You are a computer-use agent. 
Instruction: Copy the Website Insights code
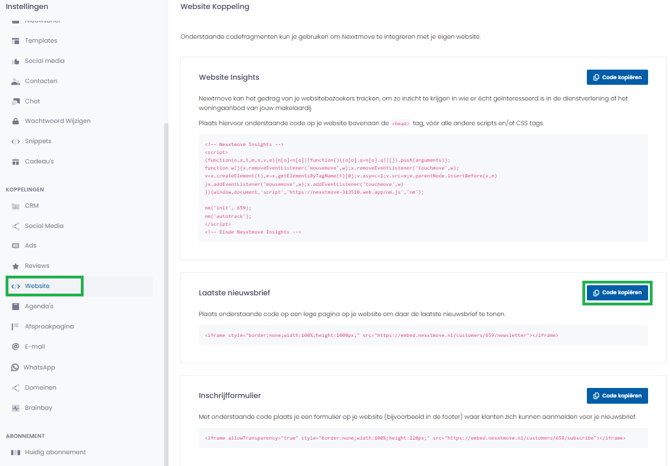617,77
